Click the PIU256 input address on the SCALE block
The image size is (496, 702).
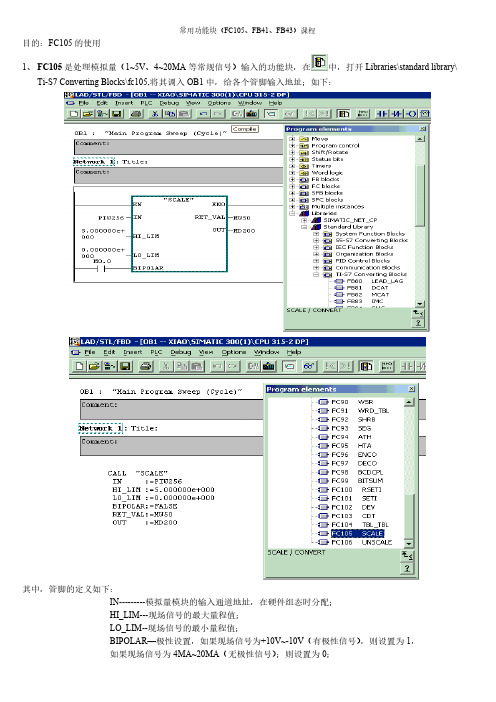(x=111, y=218)
